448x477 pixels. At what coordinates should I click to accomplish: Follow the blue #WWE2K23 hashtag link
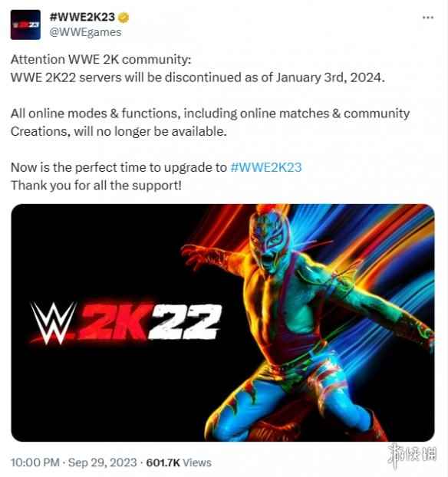pos(266,167)
